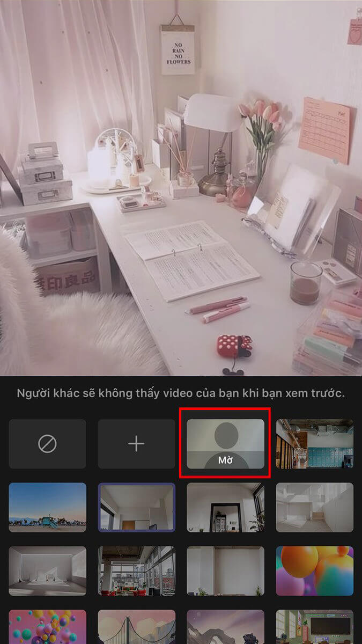Select the pink background with small balloons
Image resolution: width=362 pixels, height=644 pixels.
[47, 627]
